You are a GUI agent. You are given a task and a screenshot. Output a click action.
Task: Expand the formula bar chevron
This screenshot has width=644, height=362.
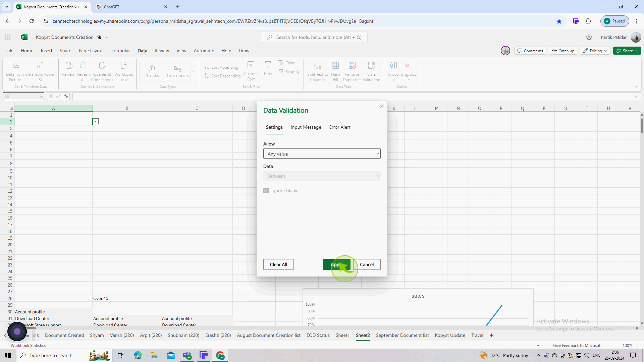pyautogui.click(x=636, y=96)
